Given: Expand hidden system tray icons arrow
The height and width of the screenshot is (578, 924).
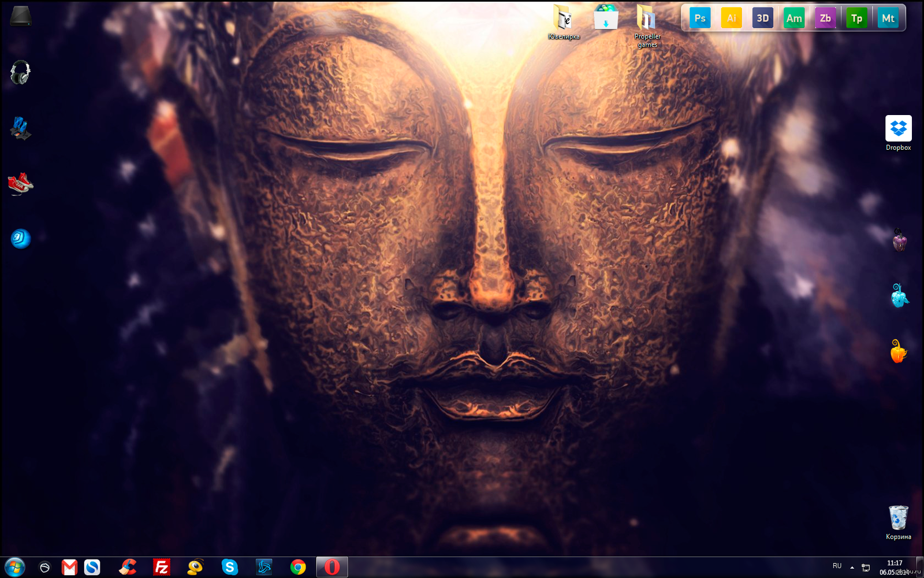Looking at the screenshot, I should (852, 568).
